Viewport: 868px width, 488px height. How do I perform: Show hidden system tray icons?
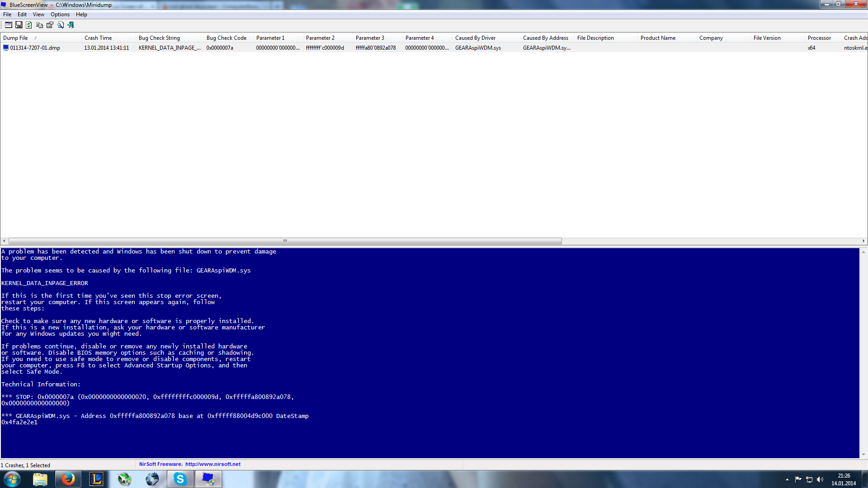[787, 479]
